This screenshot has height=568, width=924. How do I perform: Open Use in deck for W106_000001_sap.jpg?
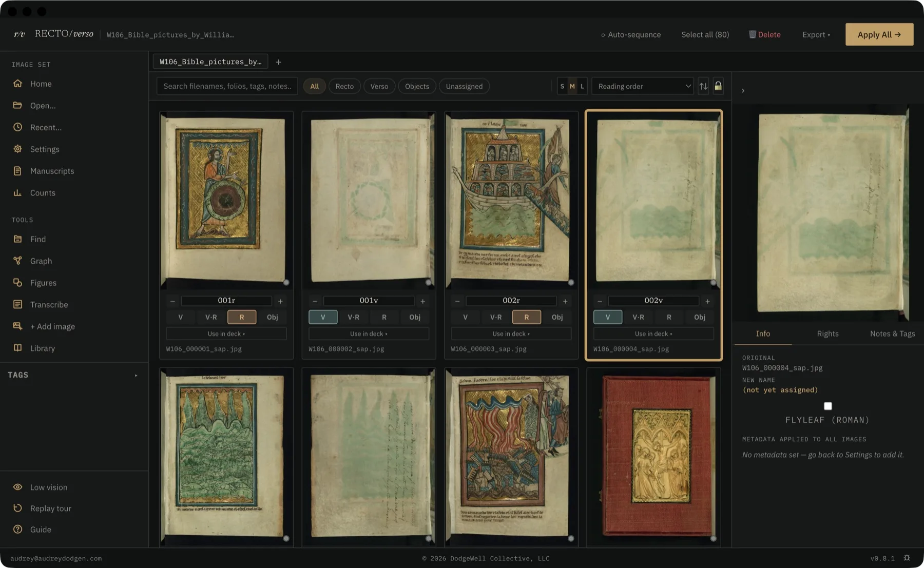226,334
